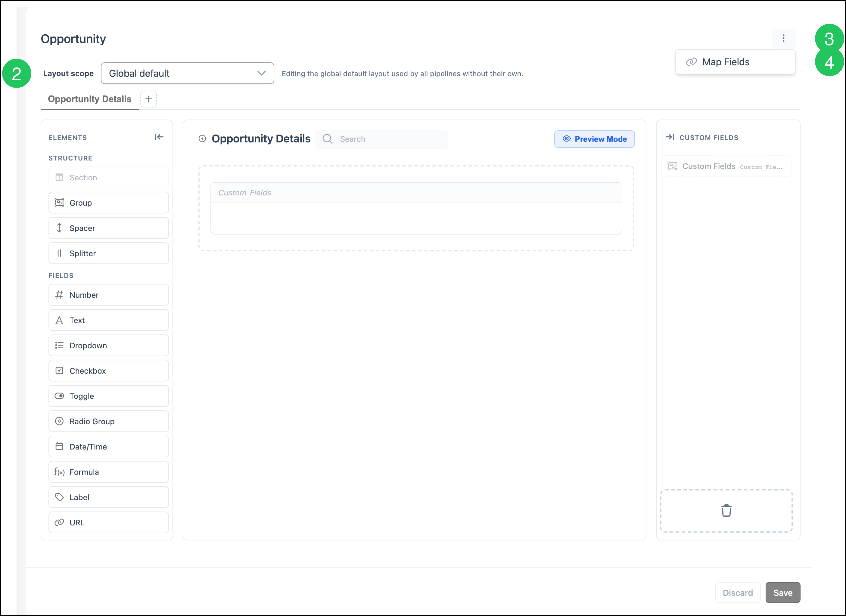Switch to the Opportunity Details tab
The height and width of the screenshot is (616, 846).
pos(89,99)
